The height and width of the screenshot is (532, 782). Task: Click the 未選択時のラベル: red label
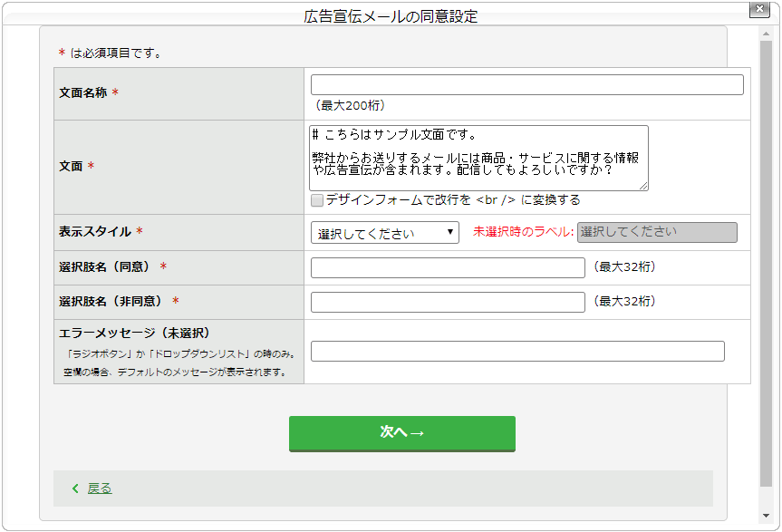click(x=523, y=232)
